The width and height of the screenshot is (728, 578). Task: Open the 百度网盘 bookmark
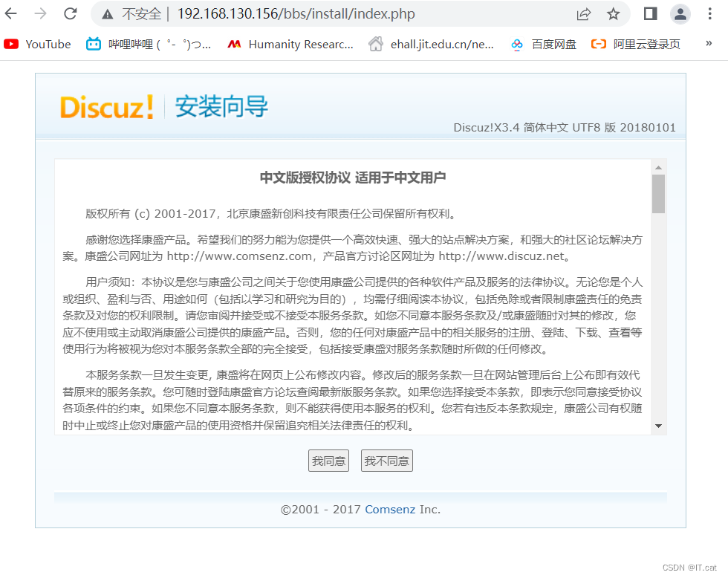(x=543, y=44)
